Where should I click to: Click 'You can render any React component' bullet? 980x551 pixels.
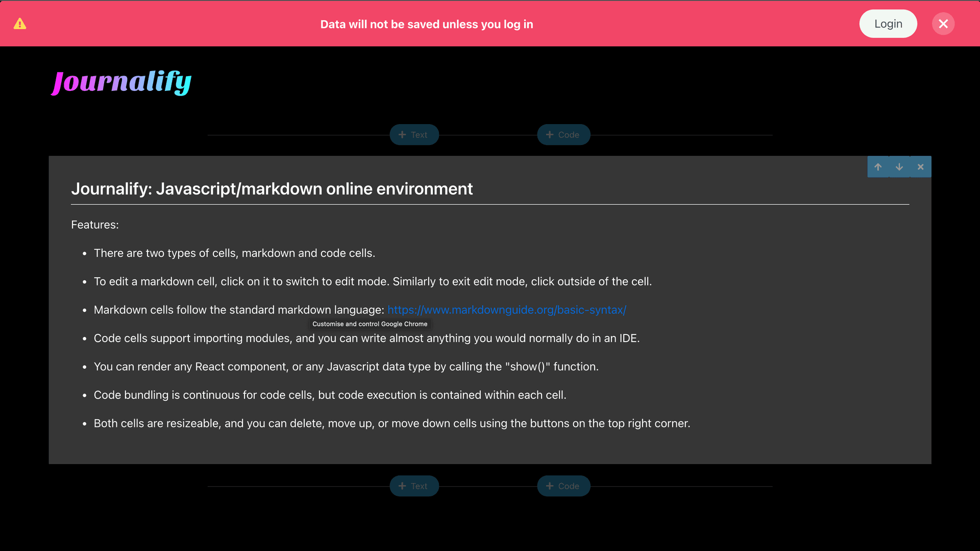coord(346,367)
